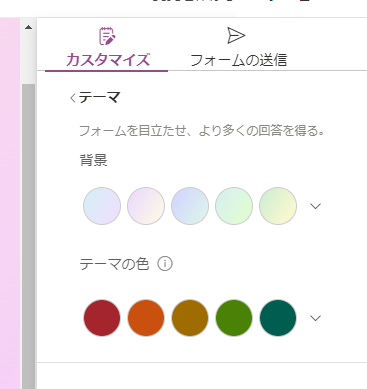Select the dark red theme color
The image size is (367, 389).
point(102,318)
